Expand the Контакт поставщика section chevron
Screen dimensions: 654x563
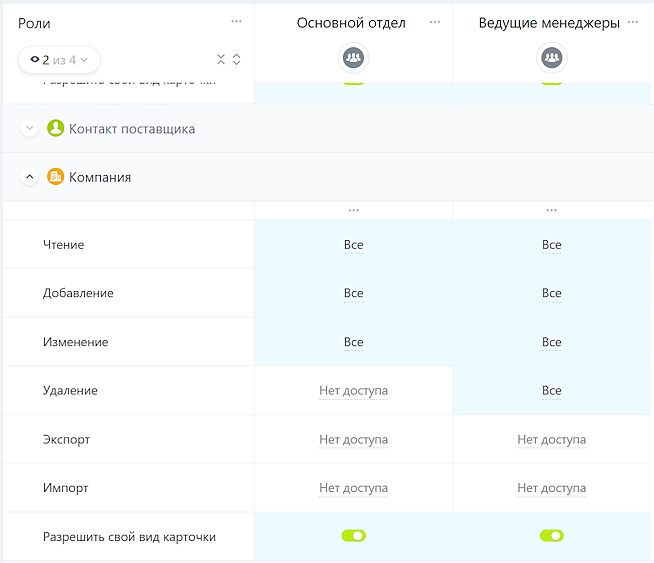(30, 128)
